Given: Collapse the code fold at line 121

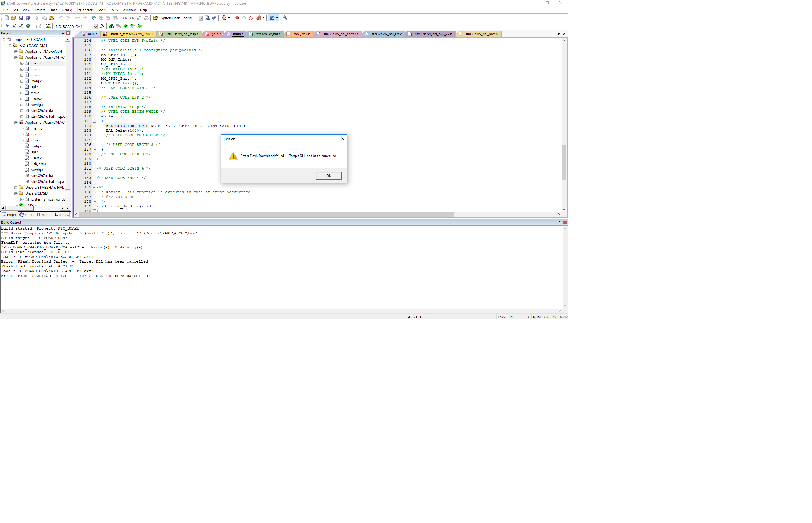Looking at the screenshot, I should (94, 121).
